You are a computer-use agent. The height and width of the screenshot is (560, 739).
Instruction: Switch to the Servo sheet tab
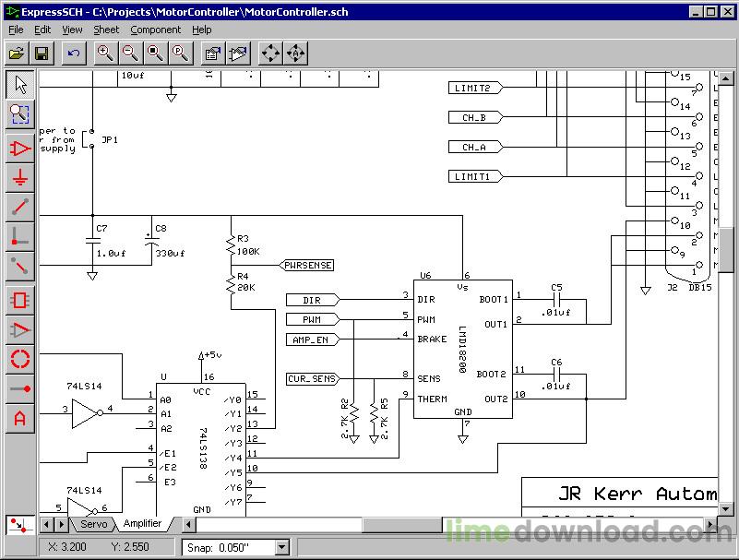coord(93,524)
